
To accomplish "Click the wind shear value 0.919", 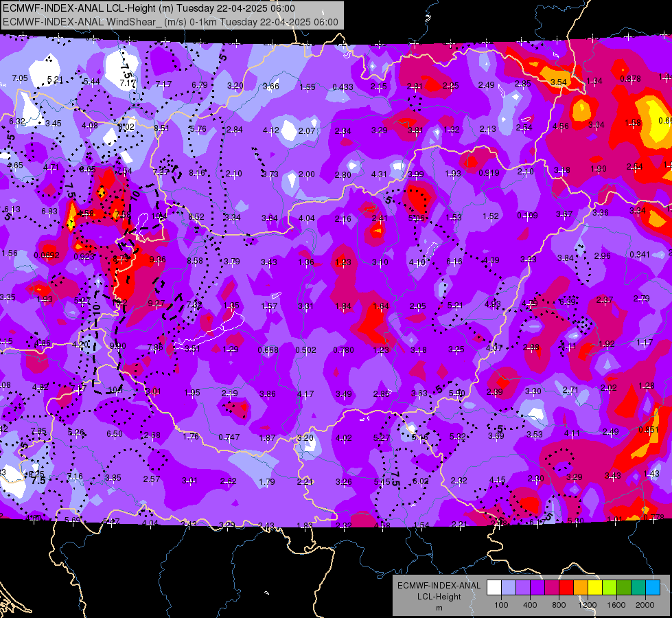I will click(489, 173).
